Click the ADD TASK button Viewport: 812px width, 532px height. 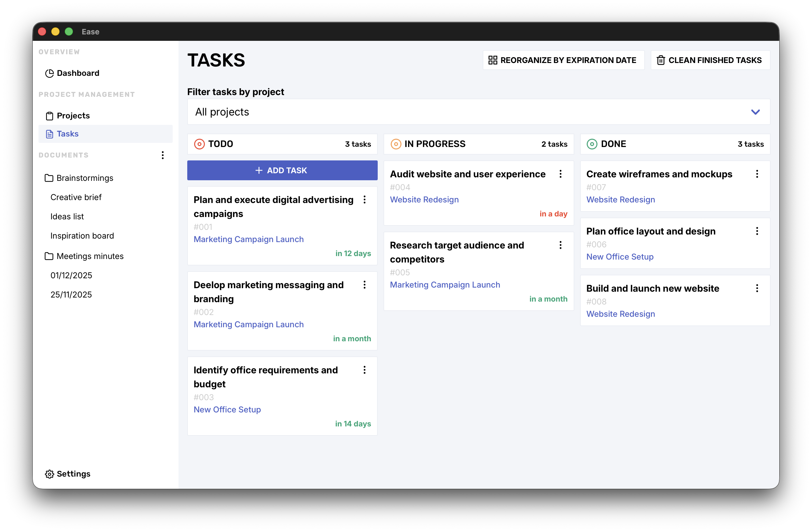(x=282, y=170)
